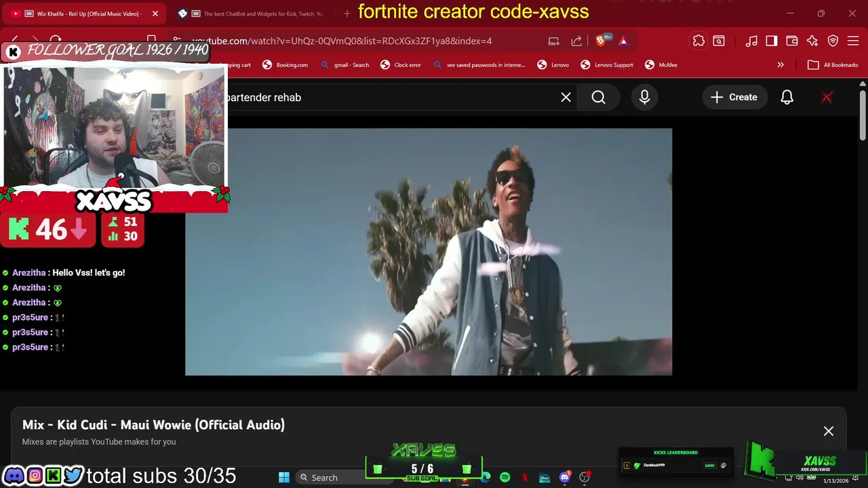Open McAfee bookmark

(x=661, y=65)
